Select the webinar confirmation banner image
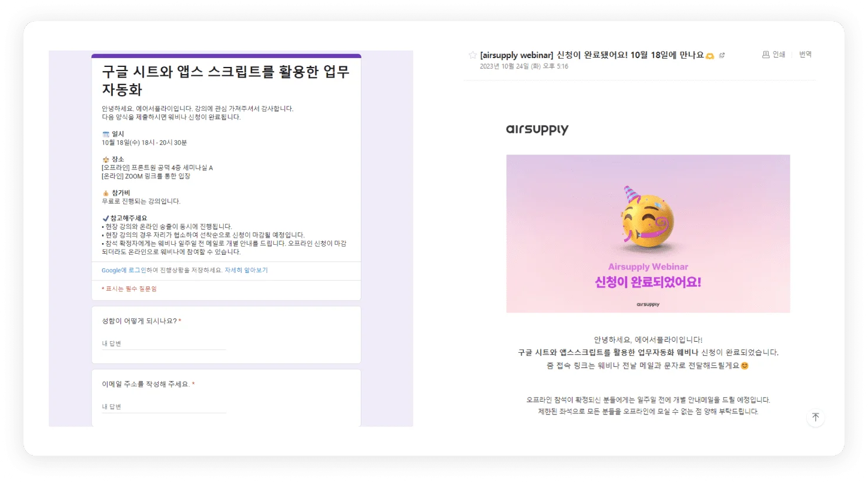Screen dimensions: 868x482 coord(648,233)
